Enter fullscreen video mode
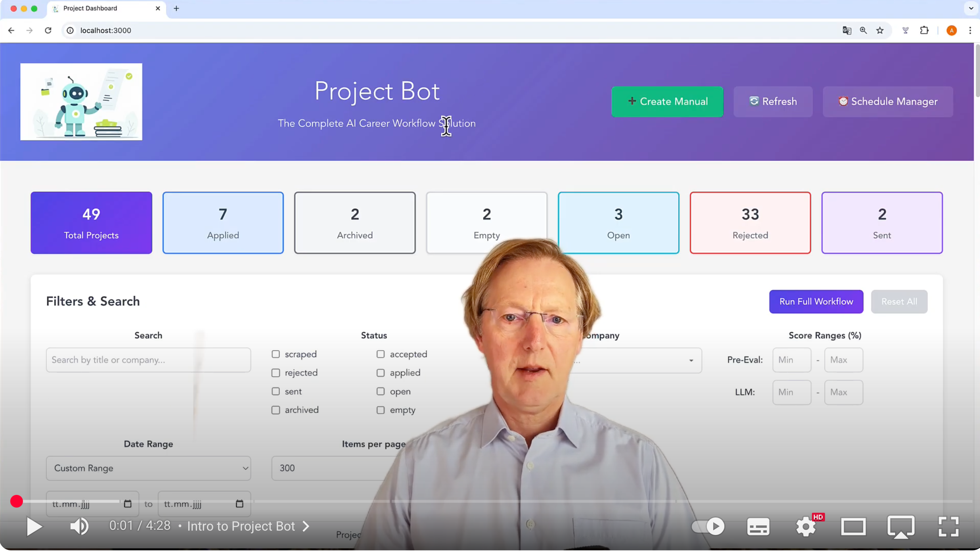 (x=949, y=527)
